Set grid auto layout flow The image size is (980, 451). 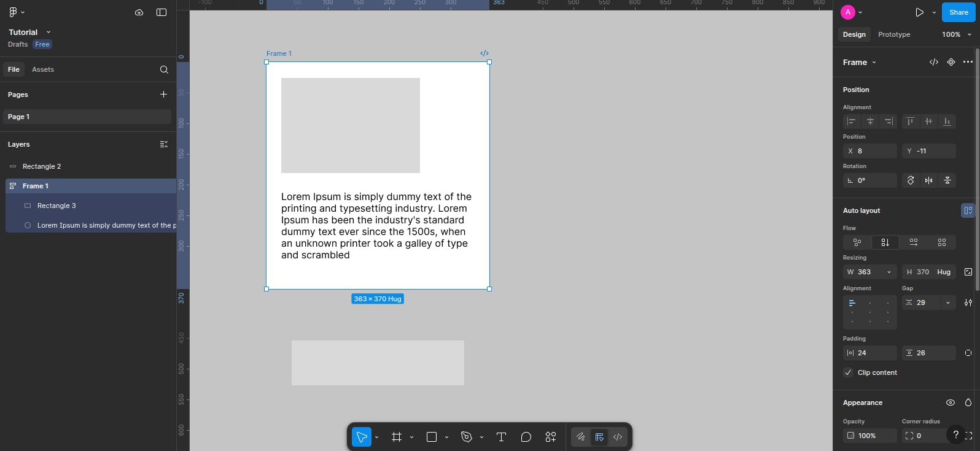point(942,242)
